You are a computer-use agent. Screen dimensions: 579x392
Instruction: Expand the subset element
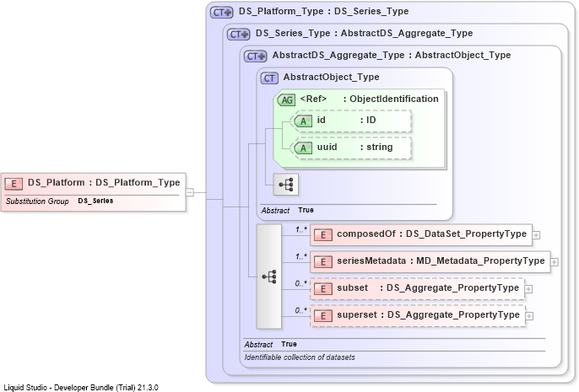528,289
